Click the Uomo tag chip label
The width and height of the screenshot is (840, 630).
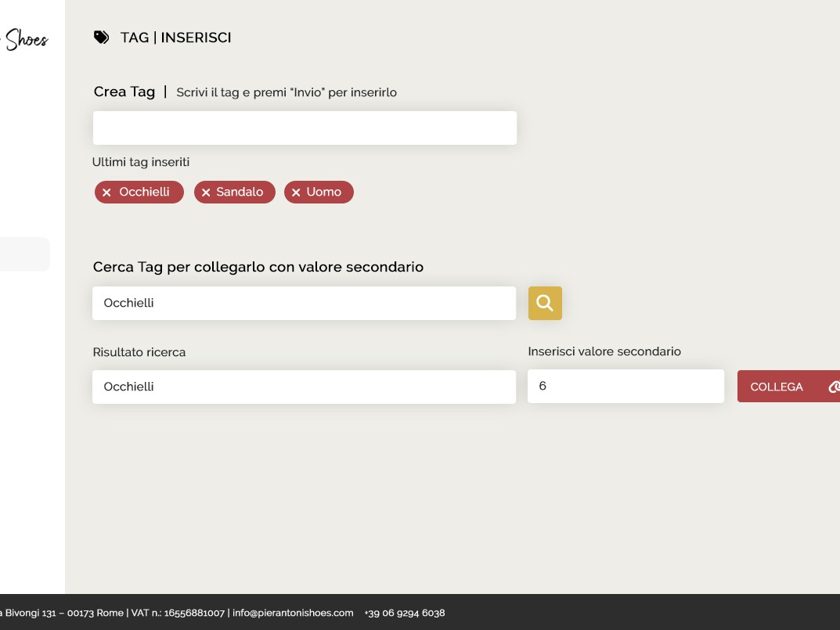324,192
